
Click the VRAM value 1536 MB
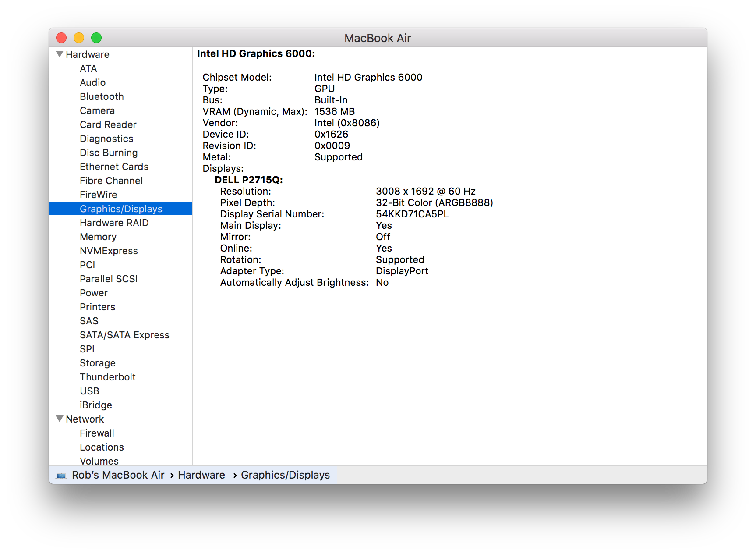[x=335, y=111]
